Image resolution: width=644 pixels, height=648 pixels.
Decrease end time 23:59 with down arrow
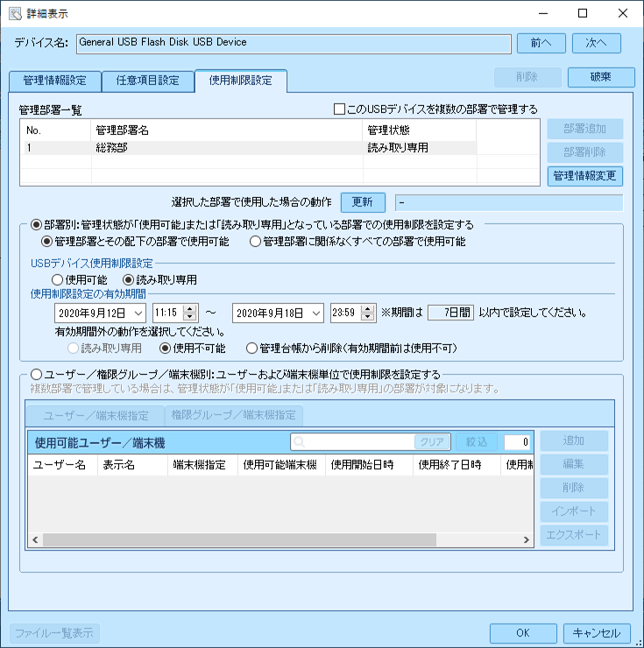pos(367,317)
